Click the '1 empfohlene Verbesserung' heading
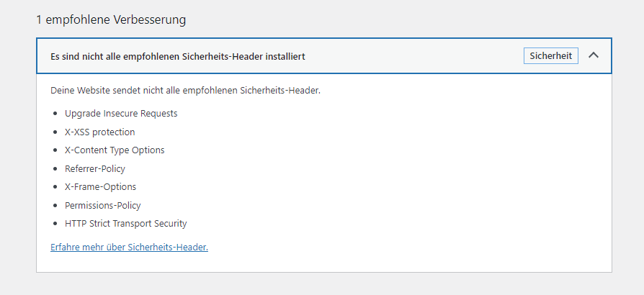Image resolution: width=644 pixels, height=295 pixels. pyautogui.click(x=111, y=19)
